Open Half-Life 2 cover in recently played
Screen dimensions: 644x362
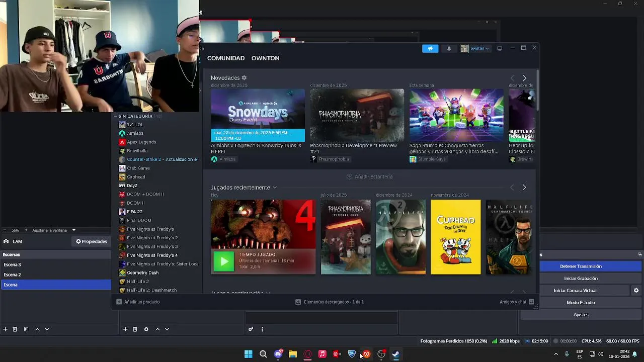pyautogui.click(x=400, y=237)
